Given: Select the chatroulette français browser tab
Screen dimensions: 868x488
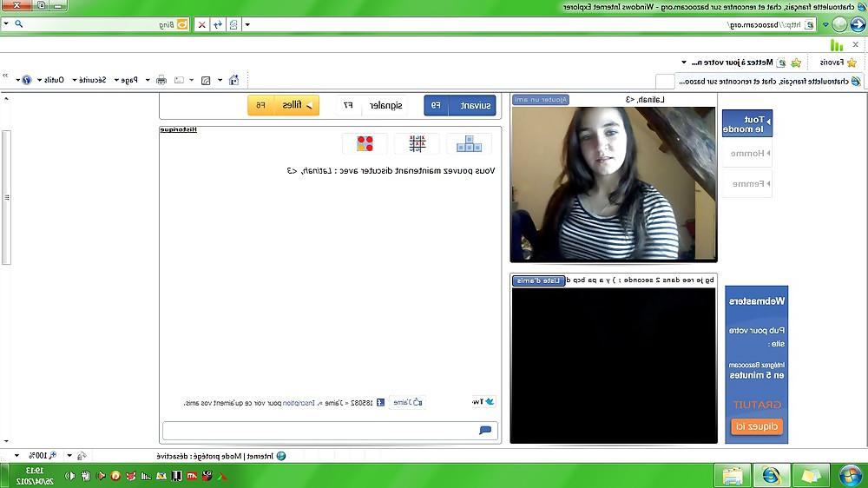Looking at the screenshot, I should point(769,81).
